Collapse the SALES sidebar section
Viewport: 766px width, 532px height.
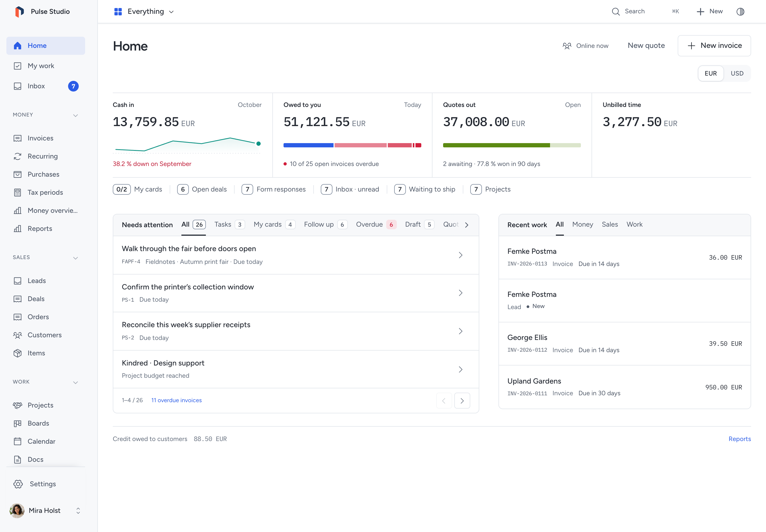[76, 258]
